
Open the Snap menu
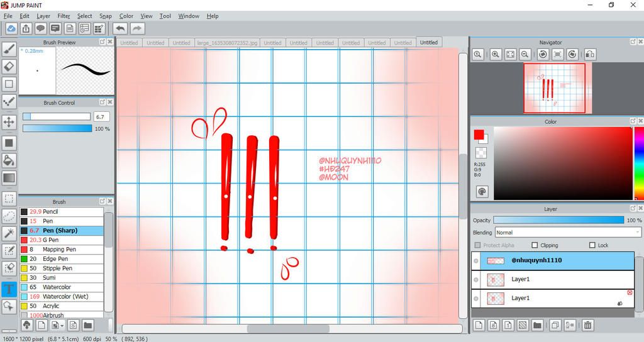click(106, 16)
